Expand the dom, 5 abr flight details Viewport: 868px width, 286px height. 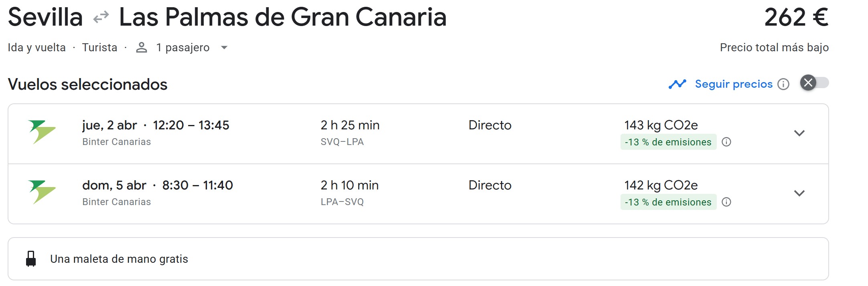[799, 193]
